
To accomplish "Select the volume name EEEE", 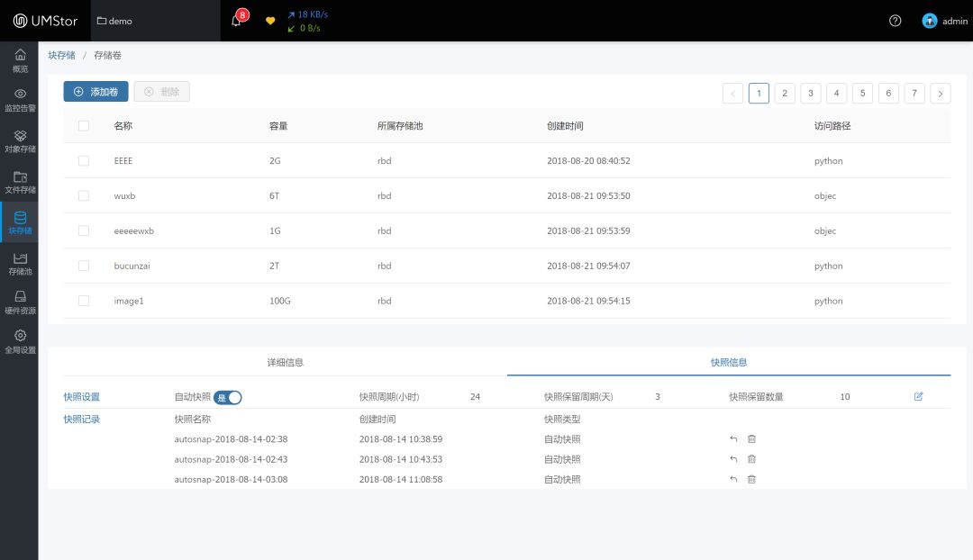I will coord(123,160).
